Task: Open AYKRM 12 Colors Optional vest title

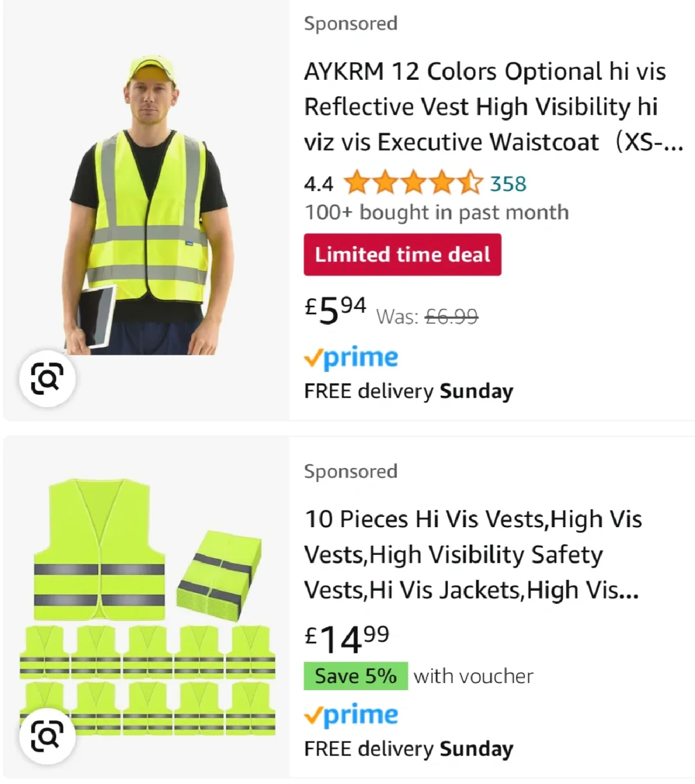Action: [x=494, y=107]
